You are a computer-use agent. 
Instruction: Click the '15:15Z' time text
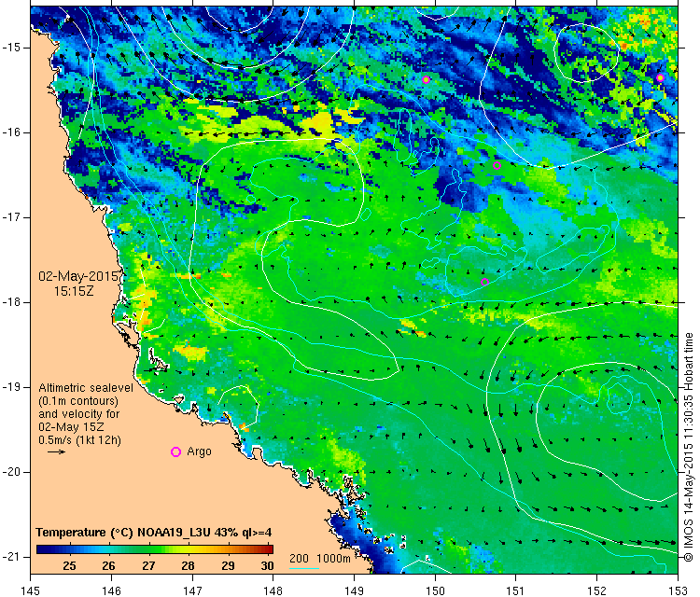[x=74, y=291]
